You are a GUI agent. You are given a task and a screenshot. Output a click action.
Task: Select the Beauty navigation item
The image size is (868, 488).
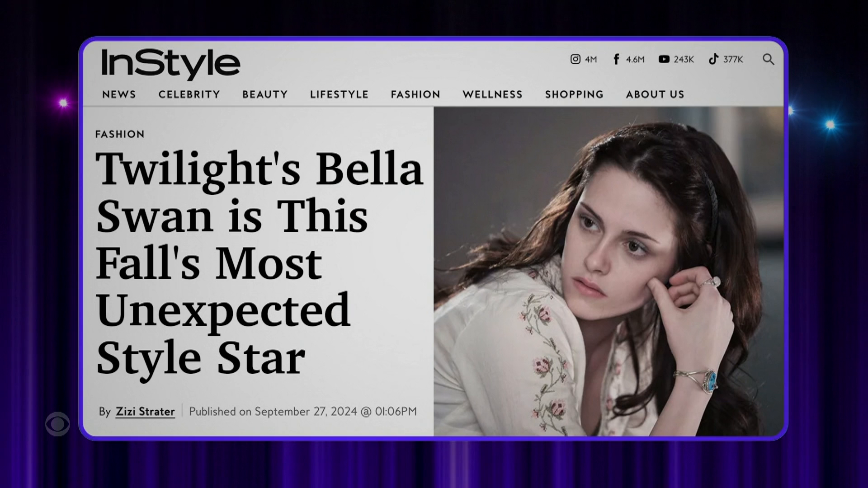tap(265, 94)
